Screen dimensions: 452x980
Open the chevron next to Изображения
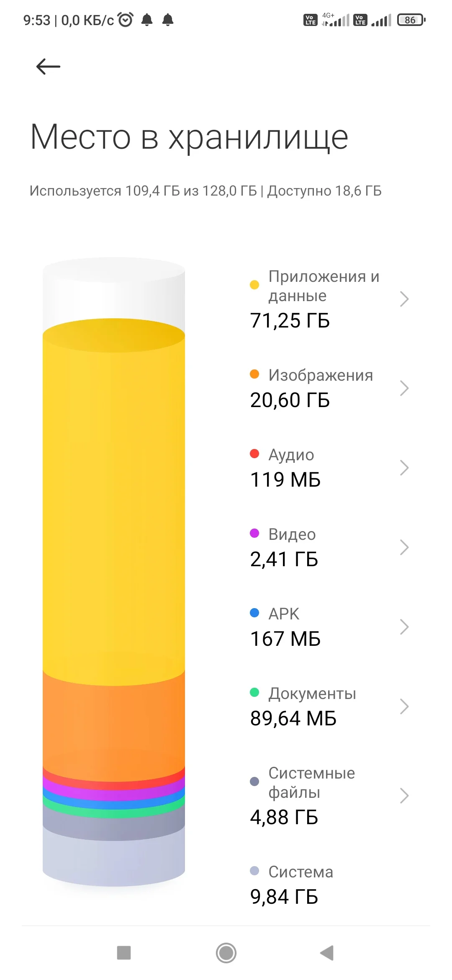tap(404, 388)
